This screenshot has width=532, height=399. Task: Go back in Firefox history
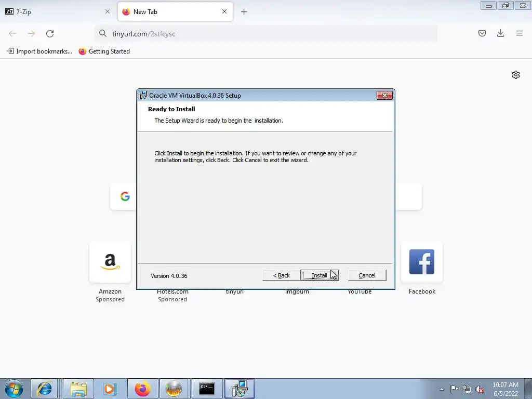[x=12, y=34]
